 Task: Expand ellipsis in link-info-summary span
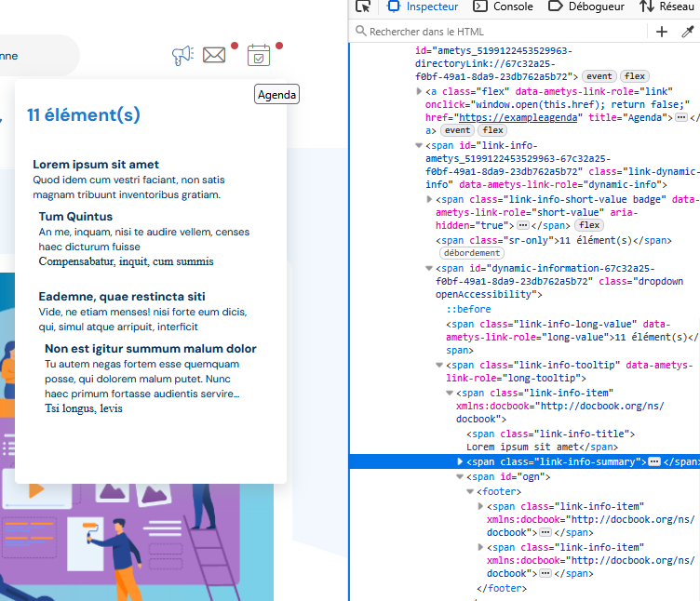pos(654,462)
